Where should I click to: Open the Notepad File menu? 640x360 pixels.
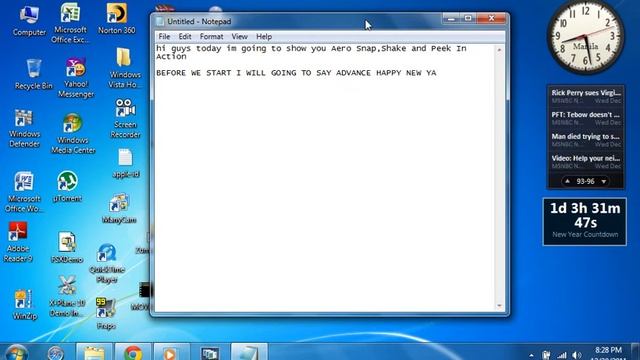click(164, 37)
